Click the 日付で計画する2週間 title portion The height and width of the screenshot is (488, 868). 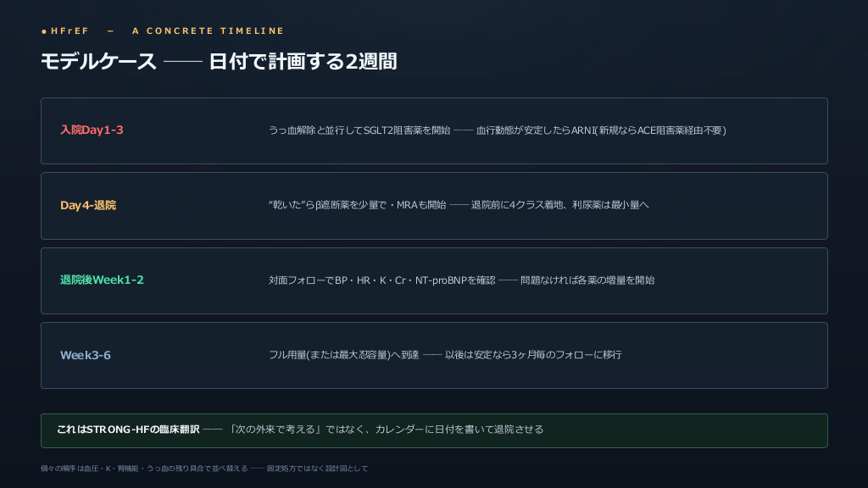coord(303,61)
